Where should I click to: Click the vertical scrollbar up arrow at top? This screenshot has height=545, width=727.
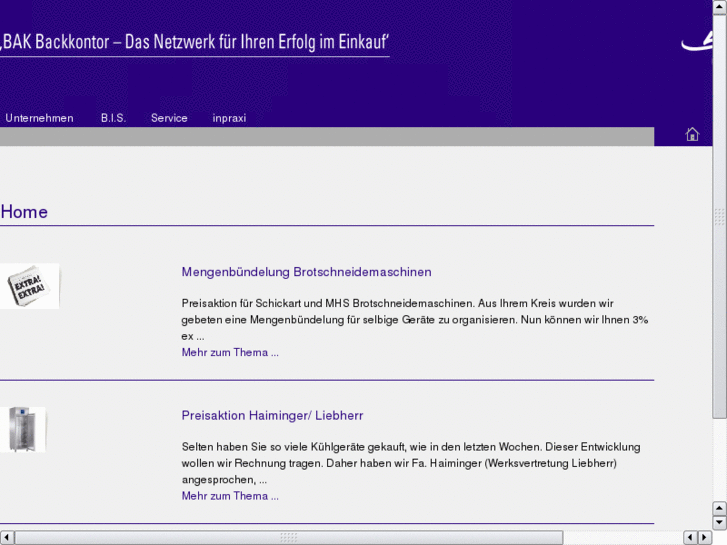(x=719, y=7)
